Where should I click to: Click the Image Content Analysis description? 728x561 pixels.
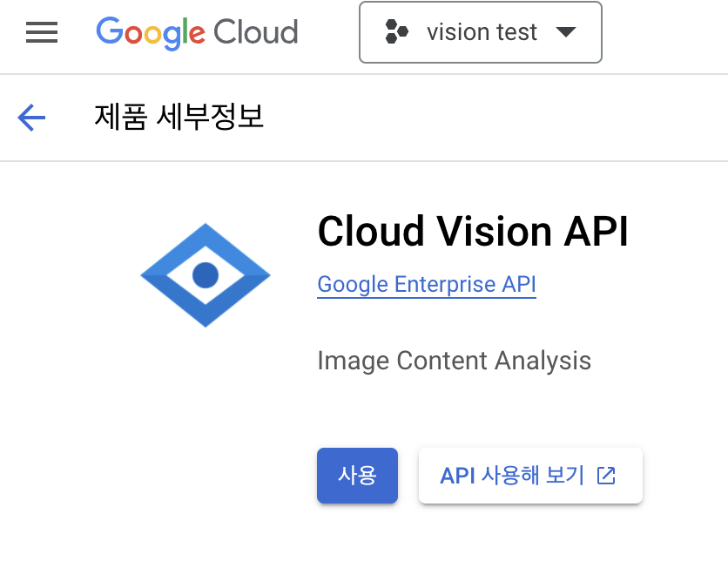[x=454, y=360]
